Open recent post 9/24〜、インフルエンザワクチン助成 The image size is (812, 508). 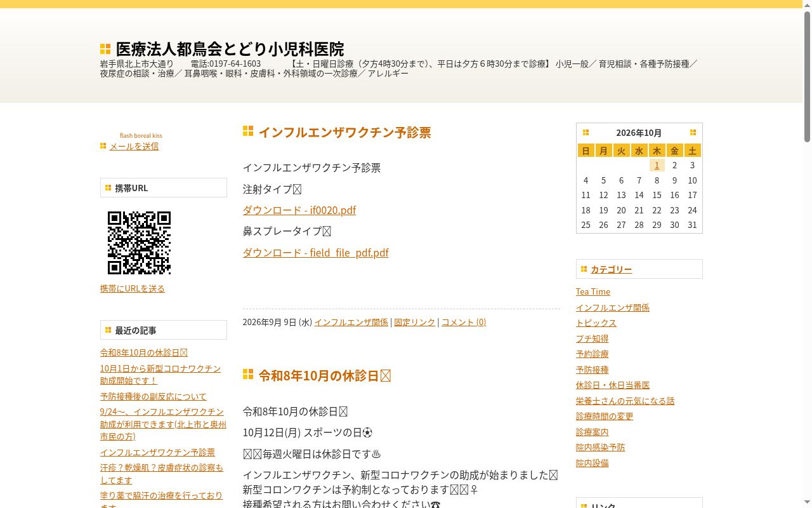[163, 424]
